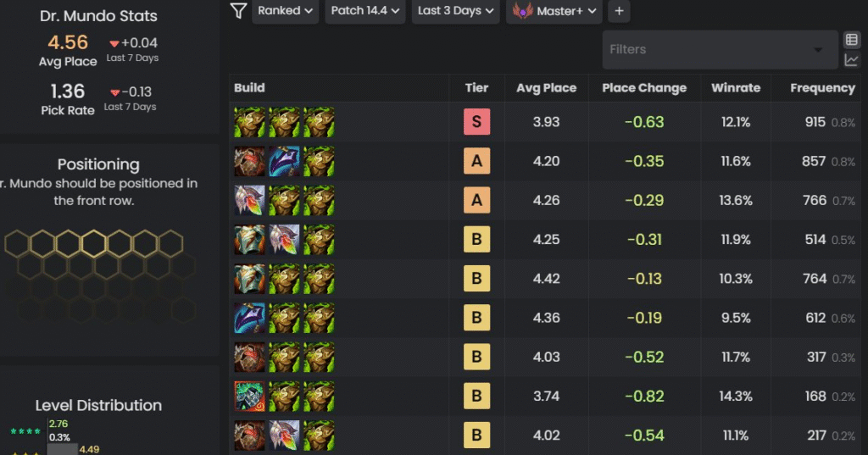
Task: Click first item icon in S-tier build
Action: (x=249, y=122)
